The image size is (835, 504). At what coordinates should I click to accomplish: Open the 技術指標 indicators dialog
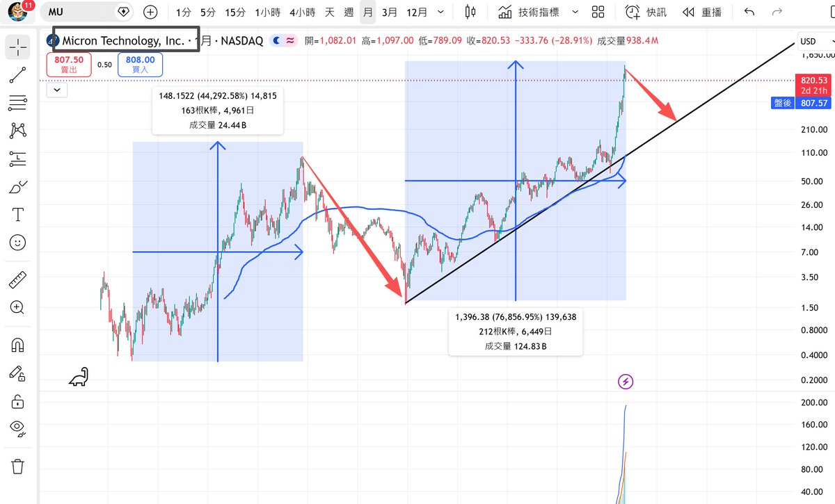pyautogui.click(x=530, y=12)
